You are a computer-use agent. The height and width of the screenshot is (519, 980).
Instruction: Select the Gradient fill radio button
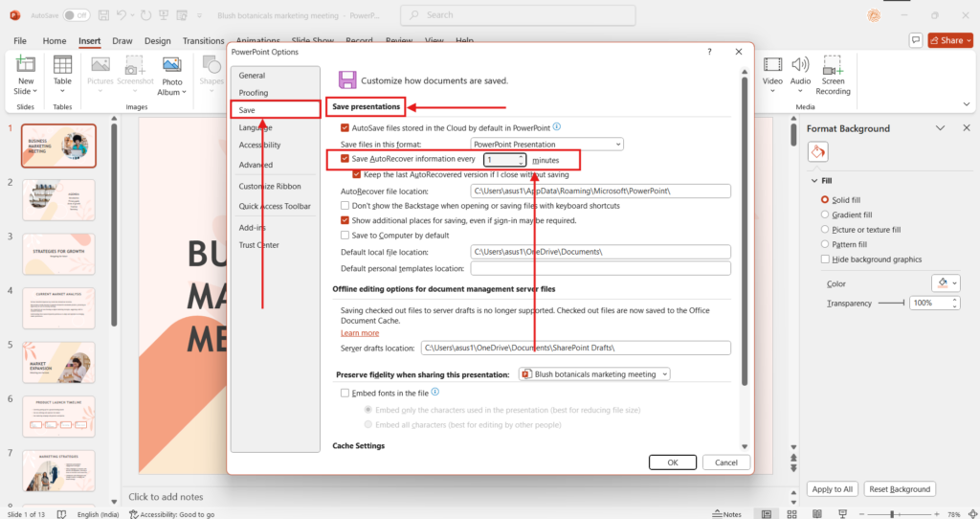pyautogui.click(x=825, y=214)
